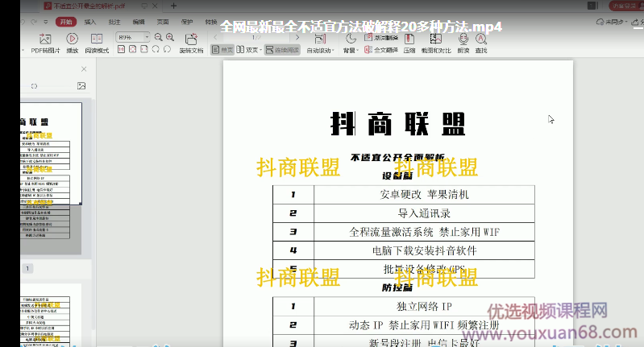Screen dimensions: 644x347
Task: Open the 89% zoom level dropdown
Action: [x=133, y=37]
